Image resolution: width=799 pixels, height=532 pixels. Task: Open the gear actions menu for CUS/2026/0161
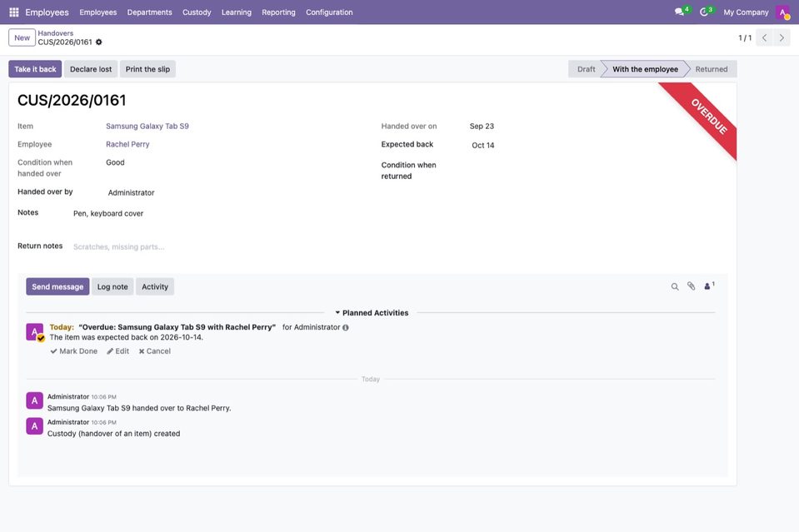point(99,42)
